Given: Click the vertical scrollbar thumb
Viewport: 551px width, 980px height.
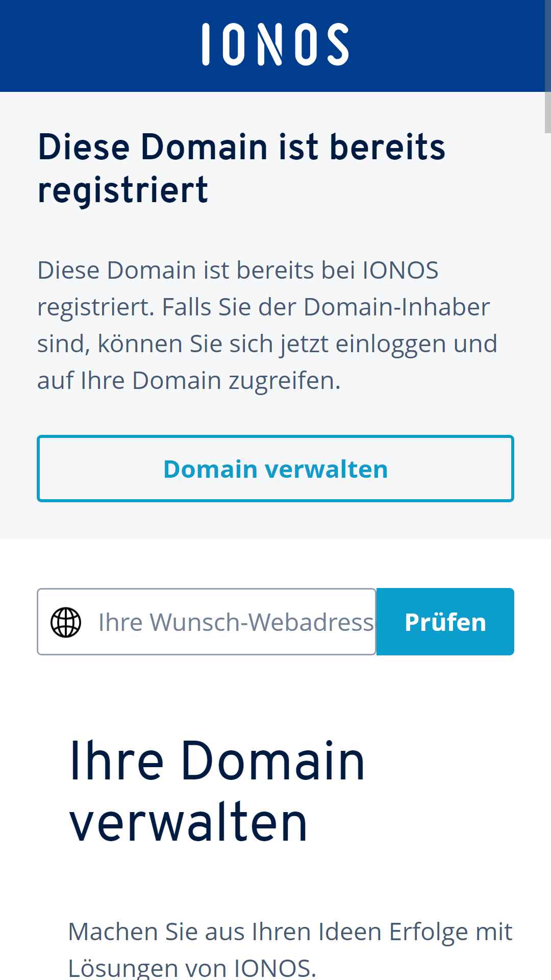Looking at the screenshot, I should tap(547, 112).
